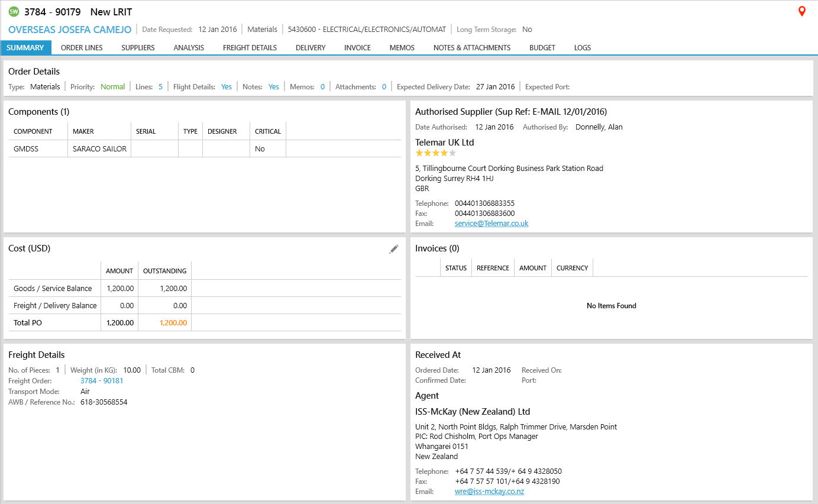Click the Attachments count link
The image size is (818, 504).
pyautogui.click(x=384, y=87)
